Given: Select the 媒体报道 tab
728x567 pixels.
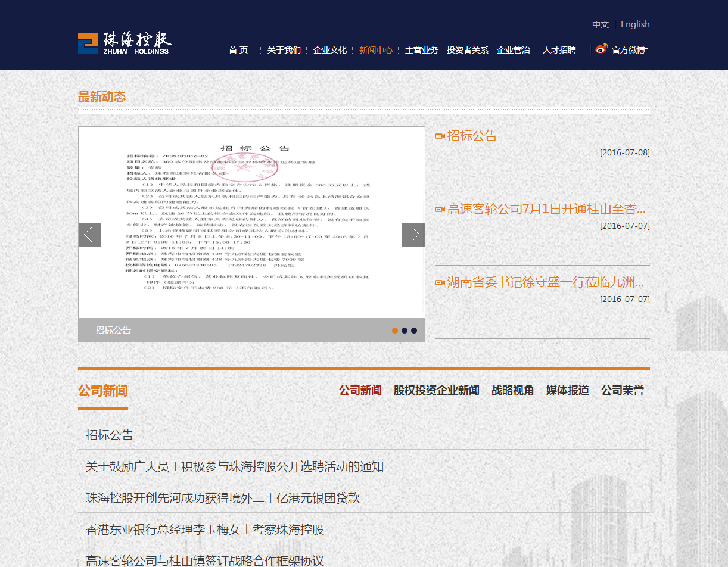Looking at the screenshot, I should point(567,391).
